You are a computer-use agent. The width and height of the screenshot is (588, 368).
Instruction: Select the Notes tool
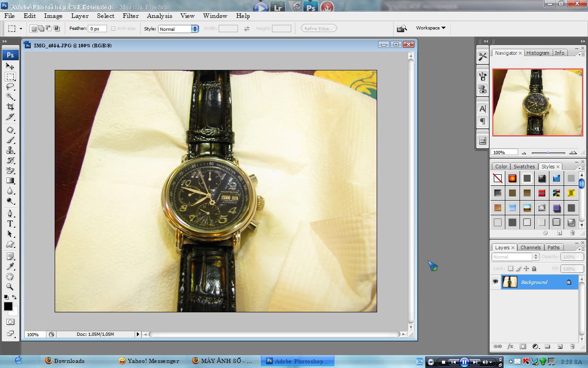10,257
